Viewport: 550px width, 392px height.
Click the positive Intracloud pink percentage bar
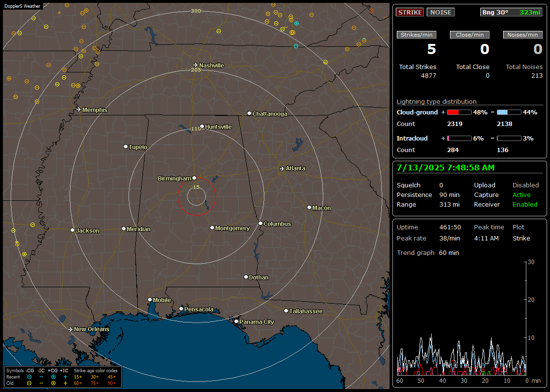coord(459,139)
